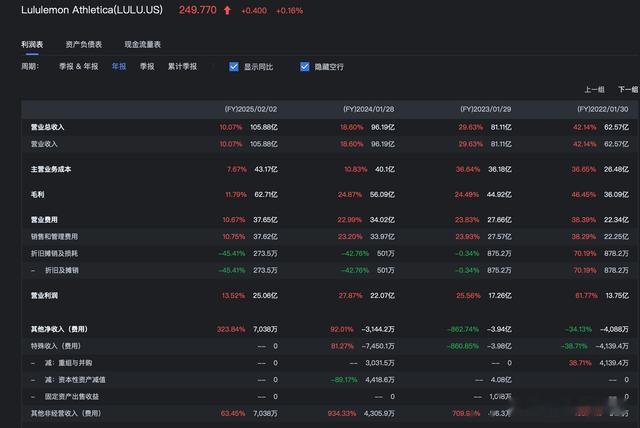
Task: Collapse the 减：资本性资产减值 row dash
Action: [x=33, y=379]
